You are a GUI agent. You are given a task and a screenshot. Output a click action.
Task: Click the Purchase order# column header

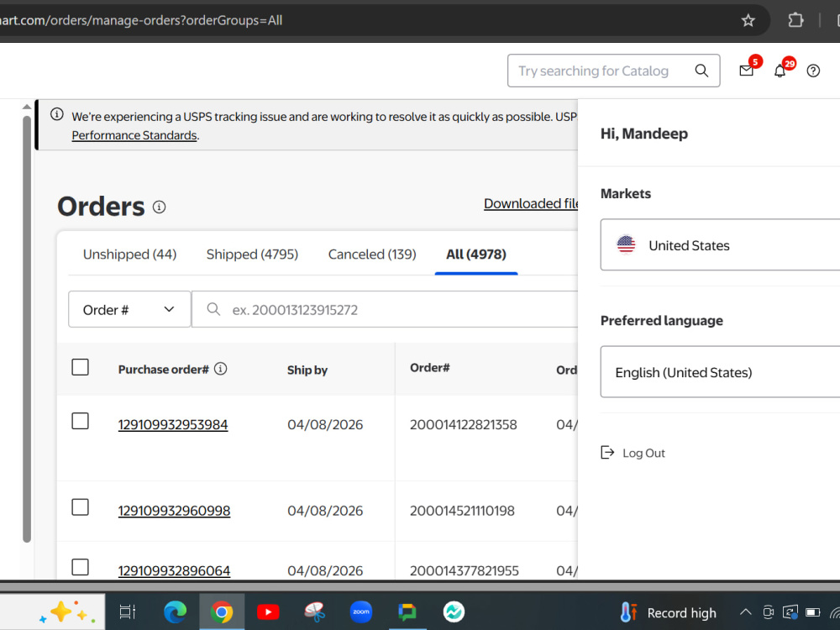pos(164,370)
